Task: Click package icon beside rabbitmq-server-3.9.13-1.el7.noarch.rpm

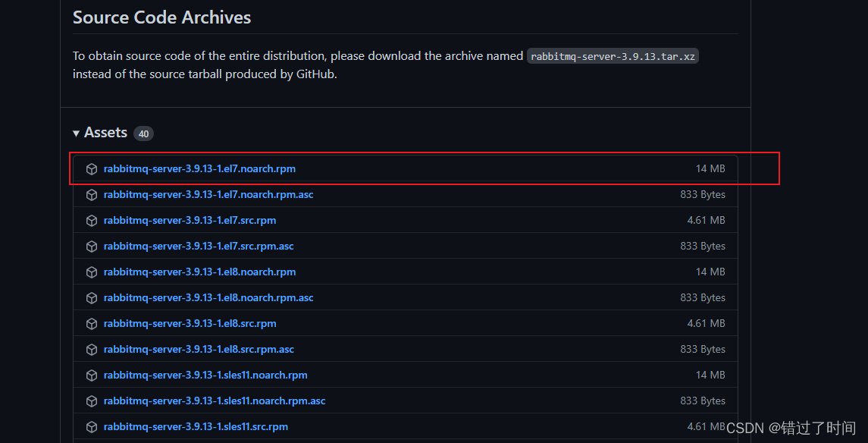Action: point(92,169)
